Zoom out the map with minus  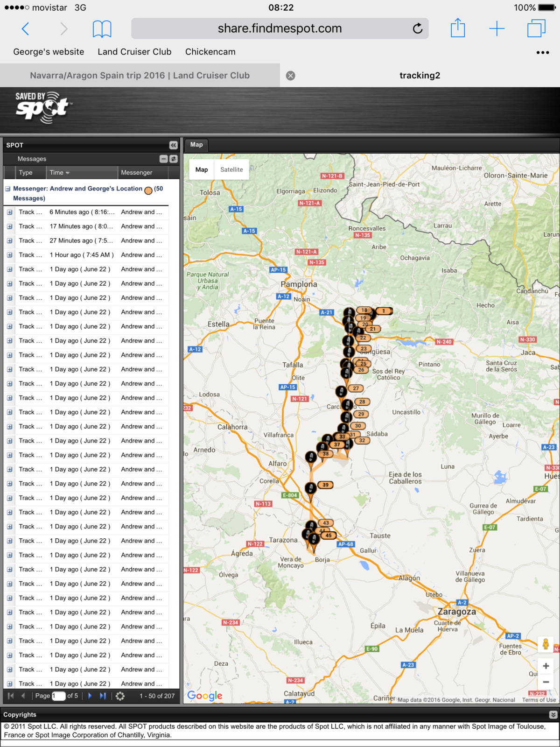(x=546, y=682)
